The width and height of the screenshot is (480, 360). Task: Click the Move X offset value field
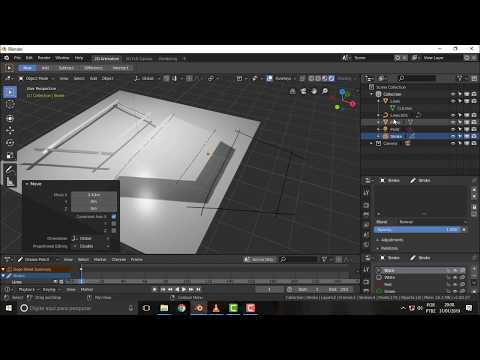(x=94, y=194)
